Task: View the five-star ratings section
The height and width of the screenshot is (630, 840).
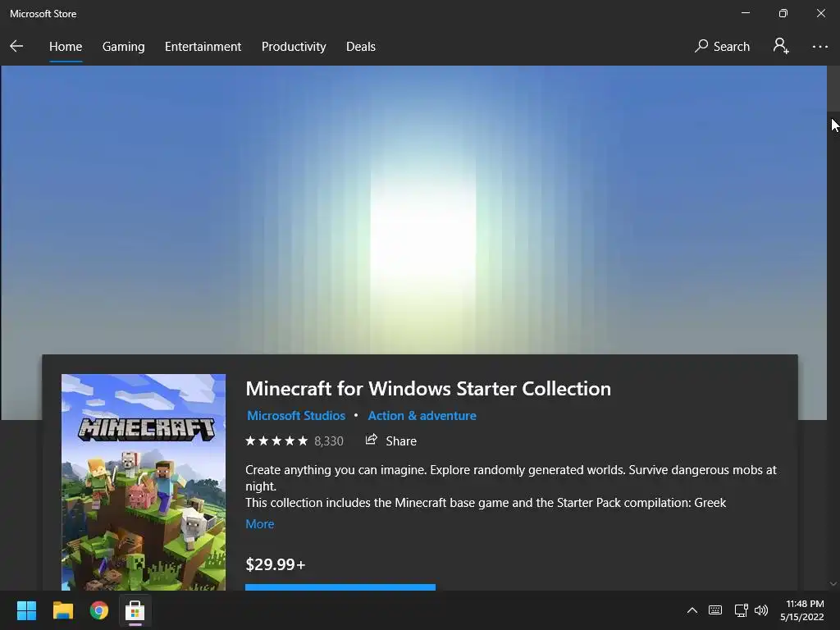Action: 276,441
